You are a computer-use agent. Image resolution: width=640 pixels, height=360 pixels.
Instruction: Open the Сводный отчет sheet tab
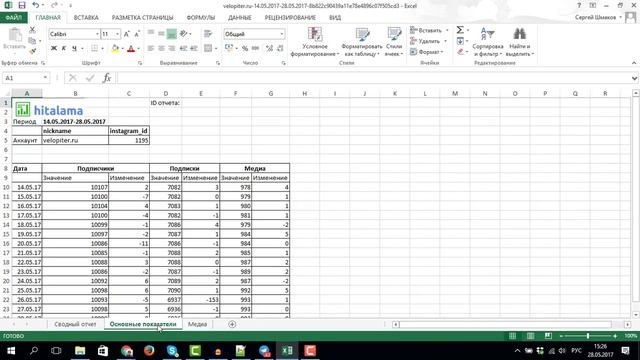point(75,324)
